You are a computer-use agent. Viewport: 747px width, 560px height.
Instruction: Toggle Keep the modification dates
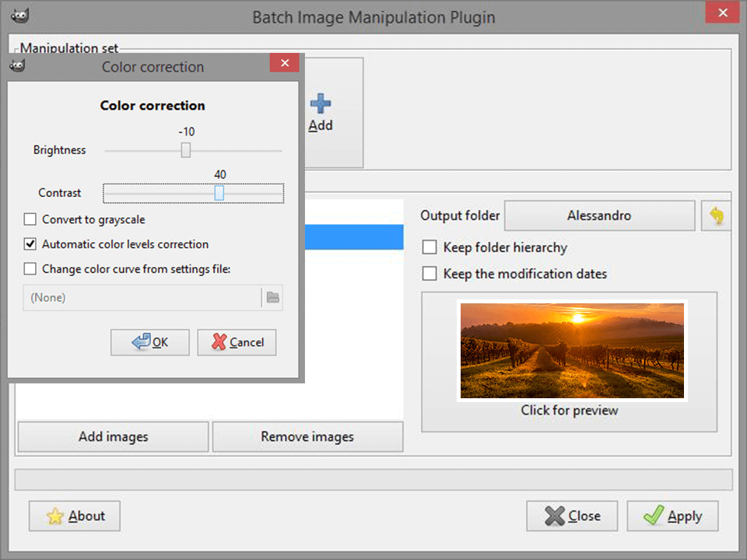click(x=430, y=274)
